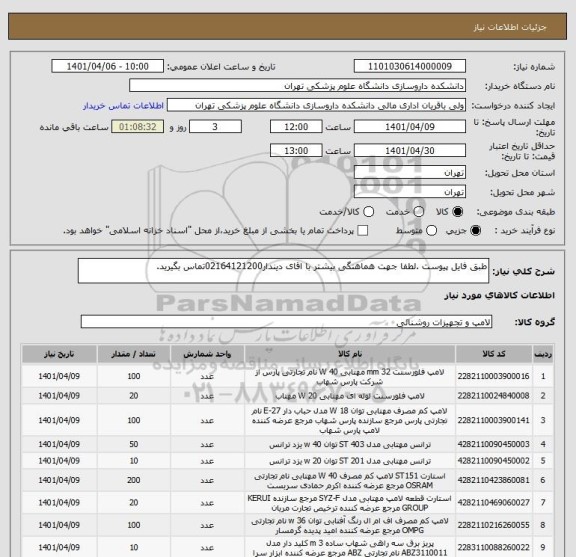Click the price validity date 1401/04/30 field
Screen dimensions: 576x557
click(410, 151)
